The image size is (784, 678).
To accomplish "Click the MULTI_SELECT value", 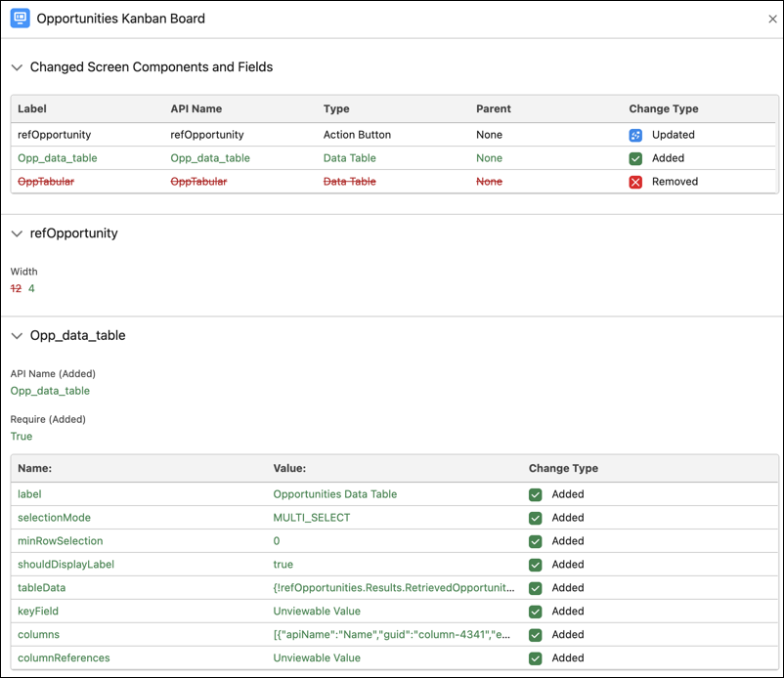I will click(312, 518).
